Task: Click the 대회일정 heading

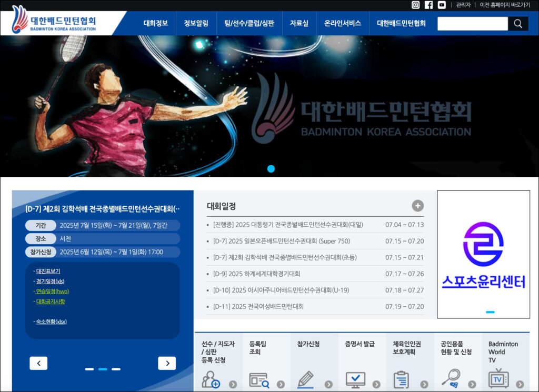Action: (x=222, y=206)
